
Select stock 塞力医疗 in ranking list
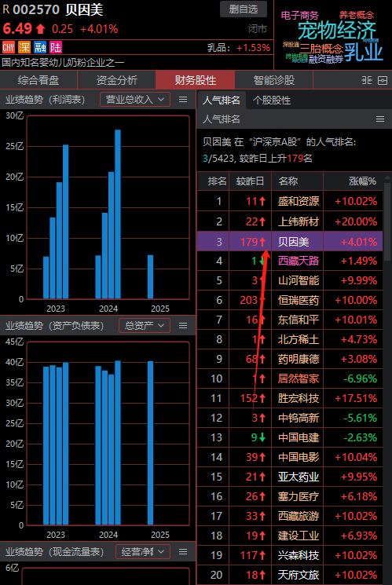click(x=299, y=496)
